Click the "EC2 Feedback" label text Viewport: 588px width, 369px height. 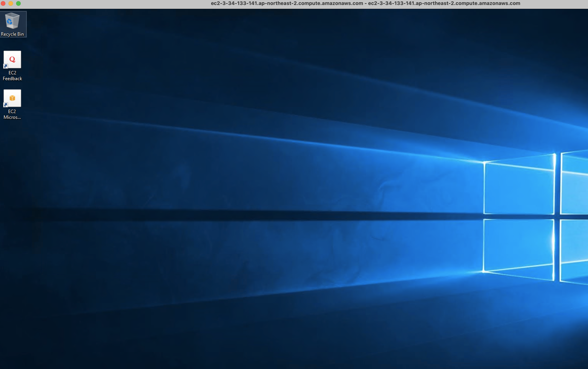tap(12, 76)
